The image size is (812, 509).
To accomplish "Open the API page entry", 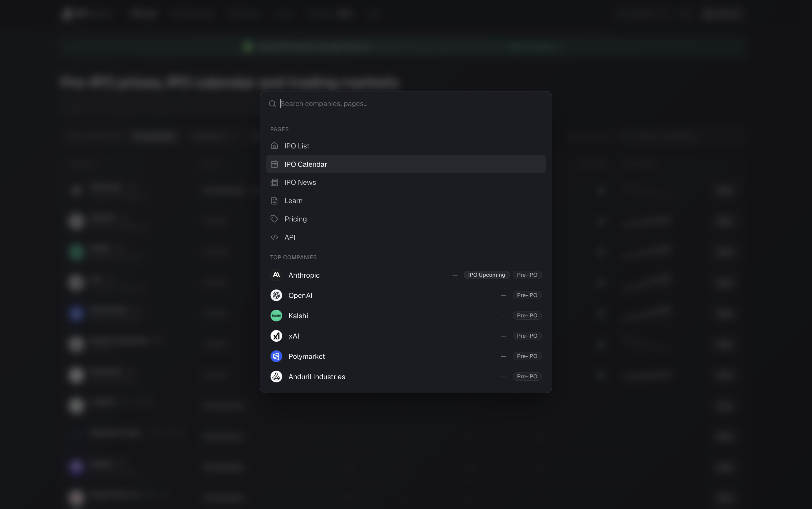I will coord(406,237).
